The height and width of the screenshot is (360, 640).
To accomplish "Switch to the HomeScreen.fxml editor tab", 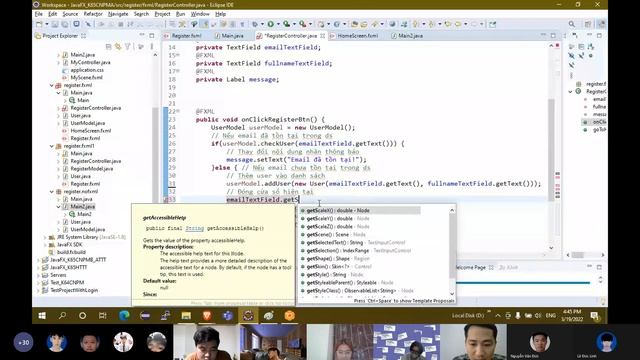I will pos(357,36).
